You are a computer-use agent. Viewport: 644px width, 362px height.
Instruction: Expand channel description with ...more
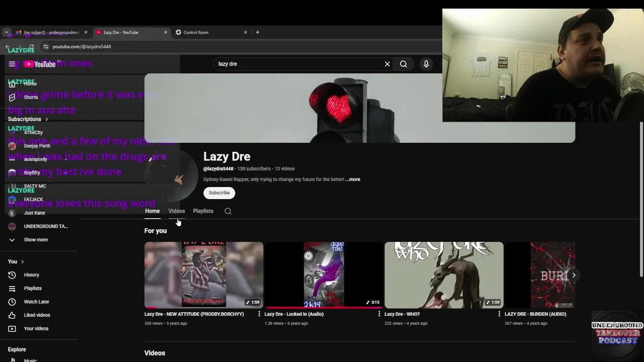[x=353, y=179]
